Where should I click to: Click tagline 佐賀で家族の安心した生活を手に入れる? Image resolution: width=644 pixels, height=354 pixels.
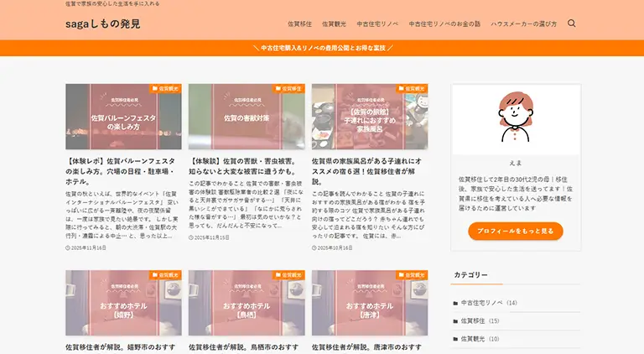[112, 3]
